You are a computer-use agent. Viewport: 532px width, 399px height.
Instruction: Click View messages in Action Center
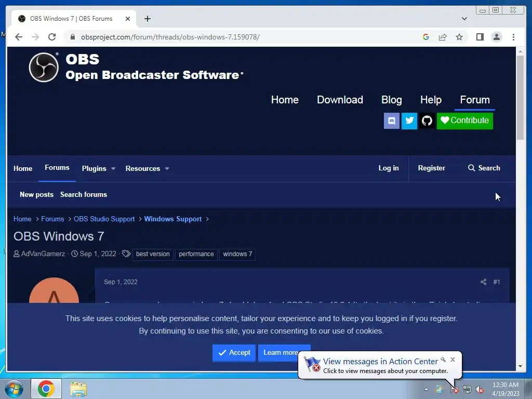coord(380,362)
